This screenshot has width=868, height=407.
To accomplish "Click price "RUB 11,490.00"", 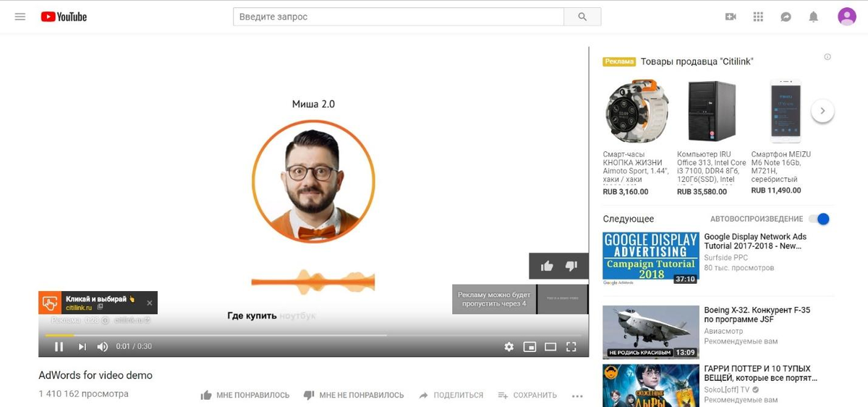I will [x=776, y=190].
